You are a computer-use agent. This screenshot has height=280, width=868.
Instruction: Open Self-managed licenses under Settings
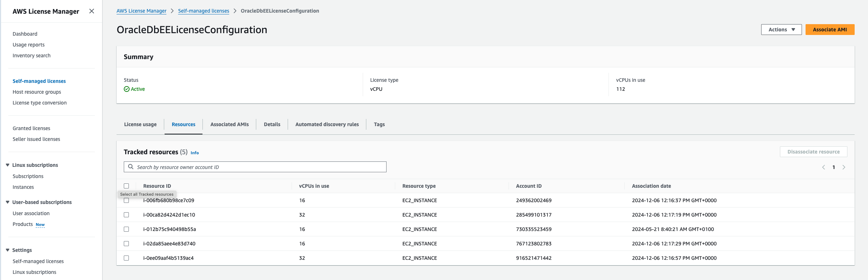[38, 261]
